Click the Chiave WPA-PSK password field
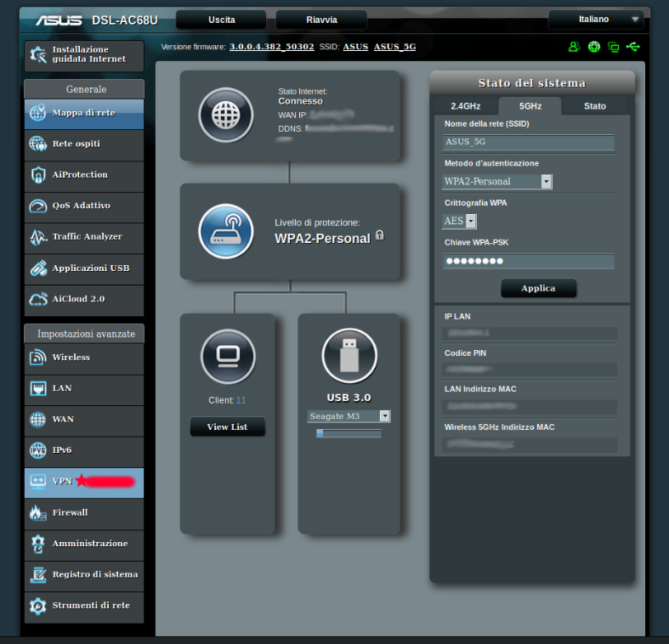Screen dimensions: 669x644 [x=528, y=262]
